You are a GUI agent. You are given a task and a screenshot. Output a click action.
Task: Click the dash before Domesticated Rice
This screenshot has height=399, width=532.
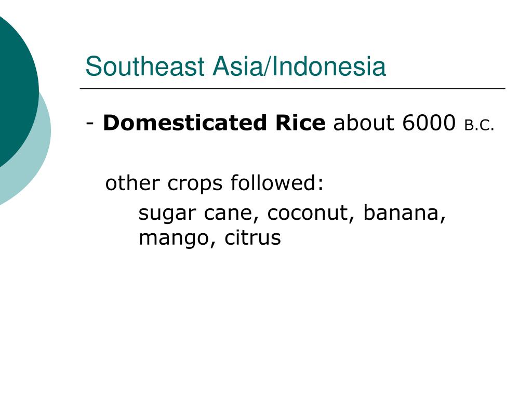click(x=90, y=124)
